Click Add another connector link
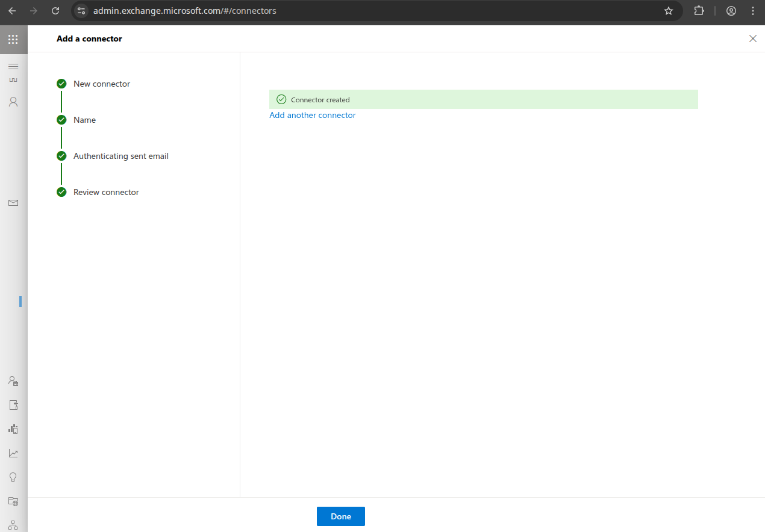 tap(313, 115)
